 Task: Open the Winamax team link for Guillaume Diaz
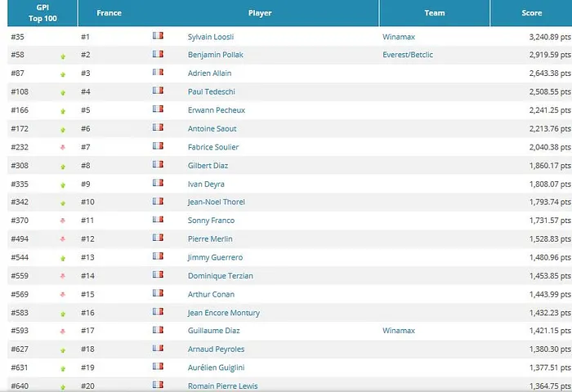(x=399, y=331)
